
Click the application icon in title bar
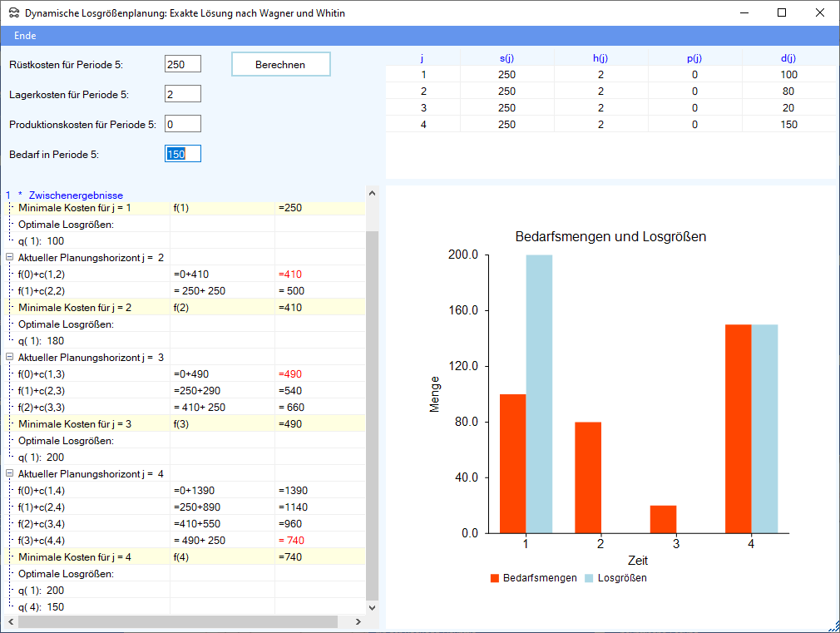pos(13,13)
